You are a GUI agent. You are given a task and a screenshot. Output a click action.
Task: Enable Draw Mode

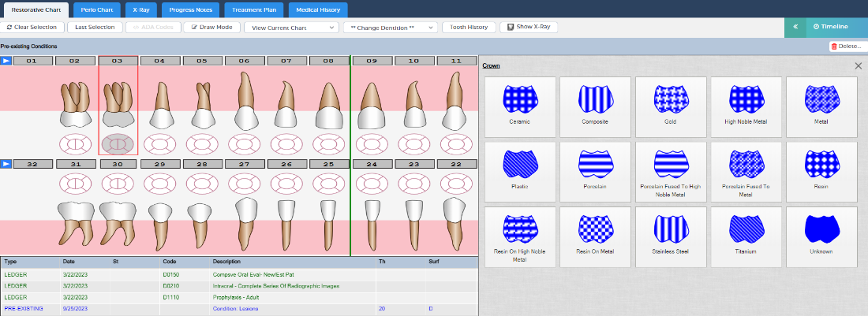pyautogui.click(x=211, y=27)
